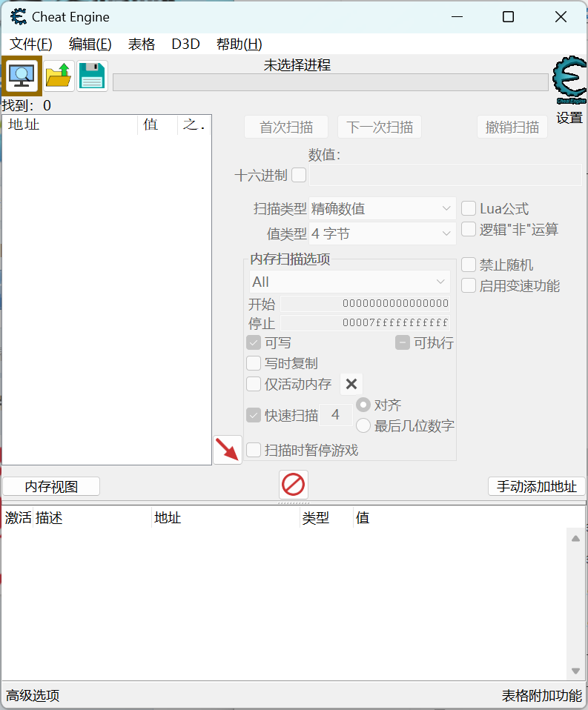Viewport: 588px width, 710px height.
Task: Open the process selection computer icon
Action: (22, 76)
